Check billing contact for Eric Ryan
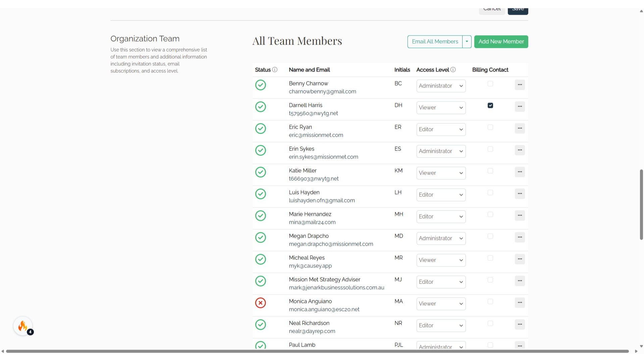This screenshot has width=644, height=362. coord(490,127)
